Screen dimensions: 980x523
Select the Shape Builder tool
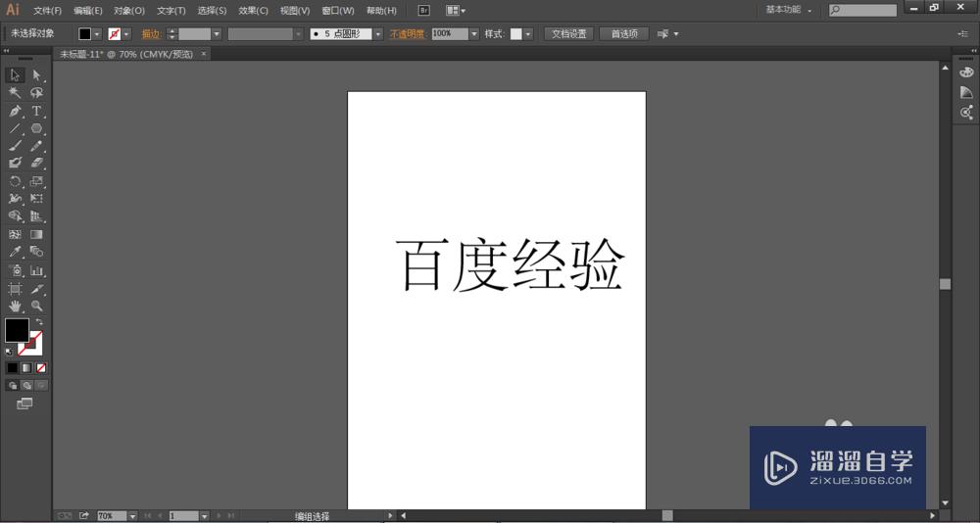point(15,216)
